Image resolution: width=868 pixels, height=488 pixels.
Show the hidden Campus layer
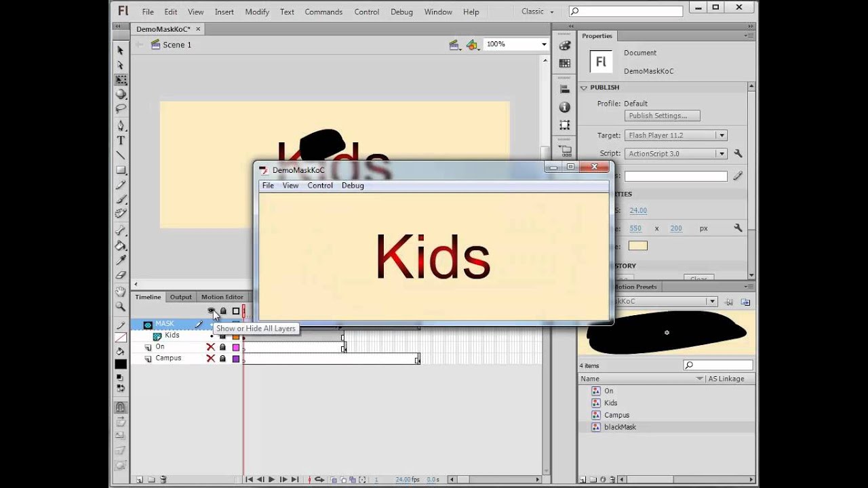[x=210, y=359]
